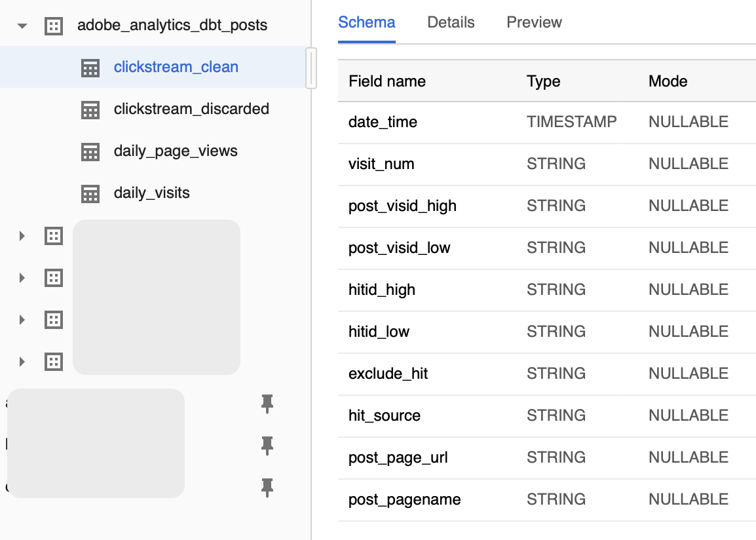Expand the first collapsed dataset below daily_visits
The image size is (756, 540).
pos(22,236)
